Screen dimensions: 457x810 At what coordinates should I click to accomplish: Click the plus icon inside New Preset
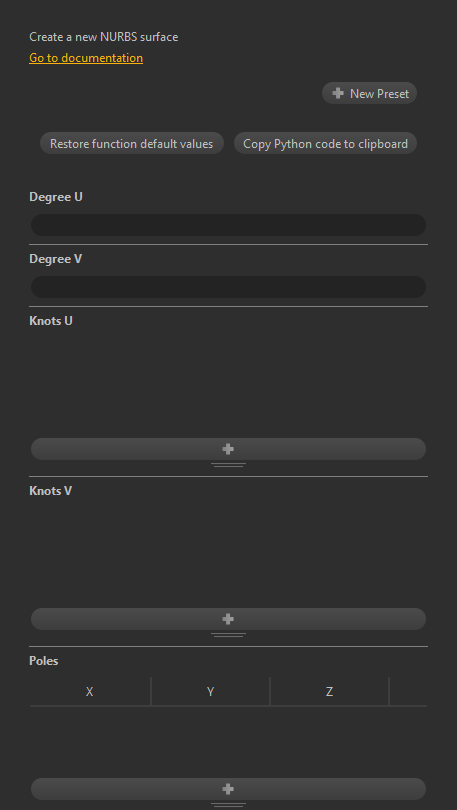338,93
